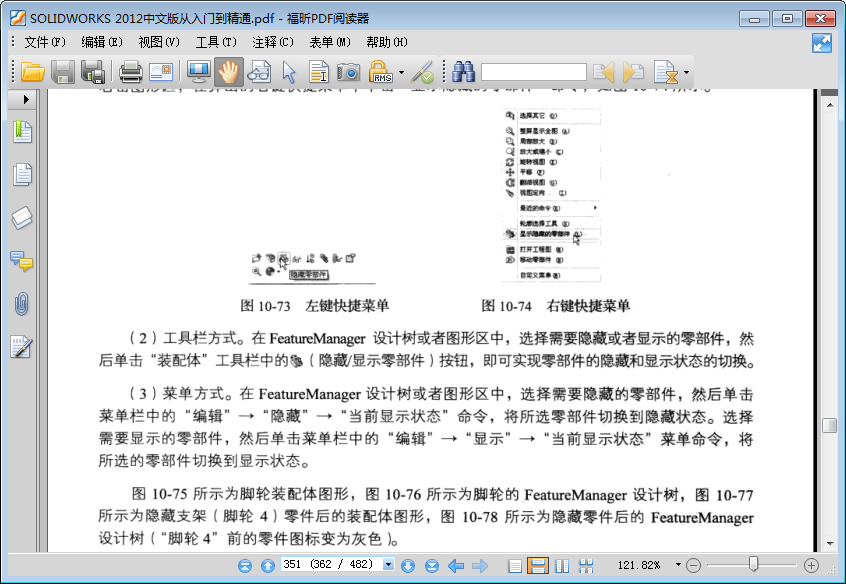Click the camera snapshot tool
Viewport: 846px width, 584px height.
pos(349,72)
